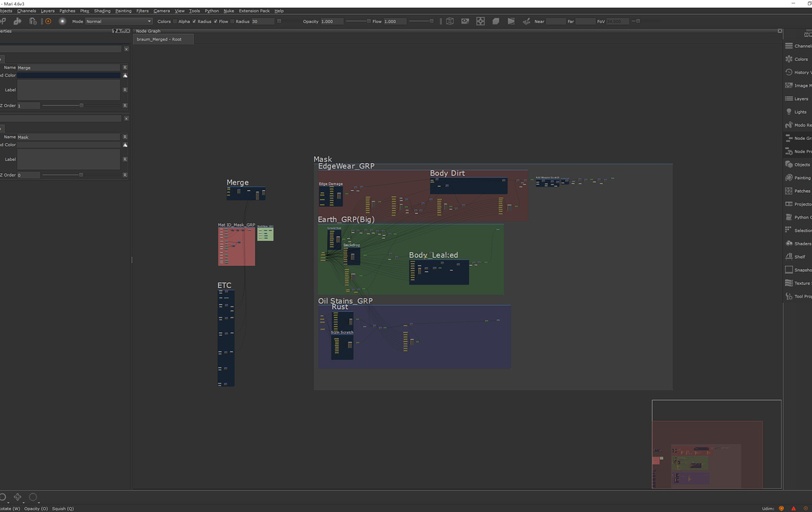812x512 pixels.
Task: Click the Name field containing Merge
Action: pos(68,68)
